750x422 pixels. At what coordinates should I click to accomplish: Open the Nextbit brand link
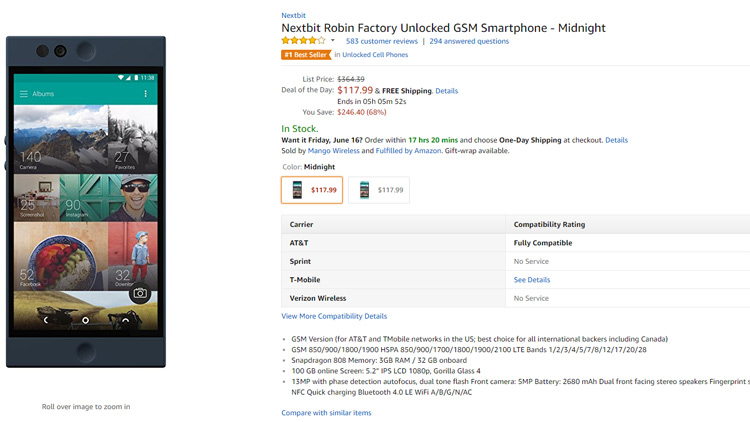point(293,15)
